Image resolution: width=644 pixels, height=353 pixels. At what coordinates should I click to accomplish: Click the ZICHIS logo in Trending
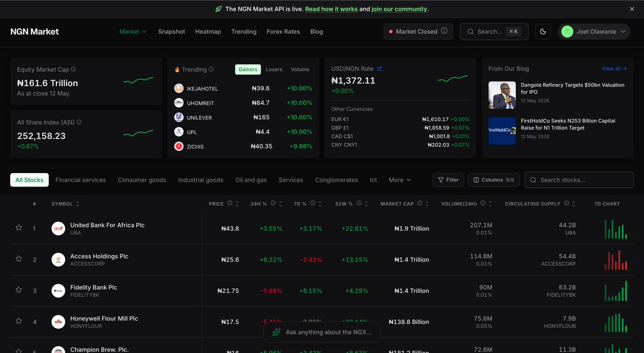tap(179, 146)
